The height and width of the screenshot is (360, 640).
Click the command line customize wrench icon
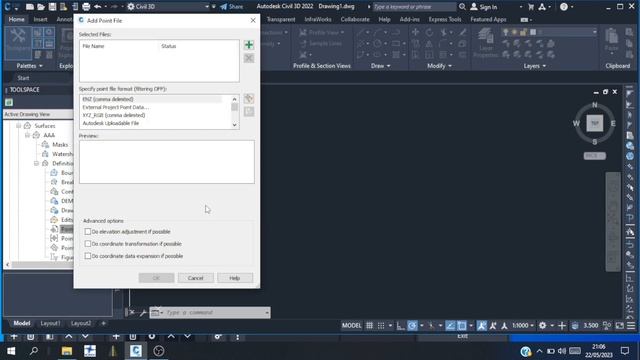143,313
